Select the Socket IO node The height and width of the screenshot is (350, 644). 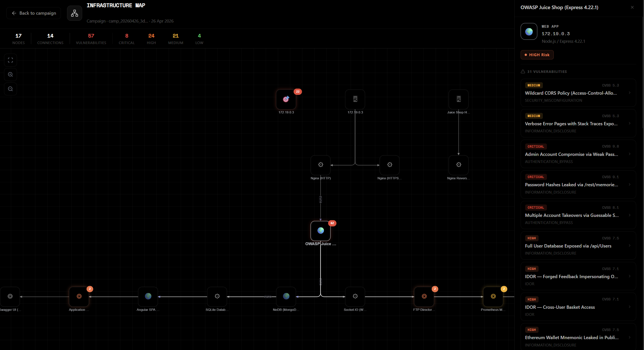click(x=355, y=297)
